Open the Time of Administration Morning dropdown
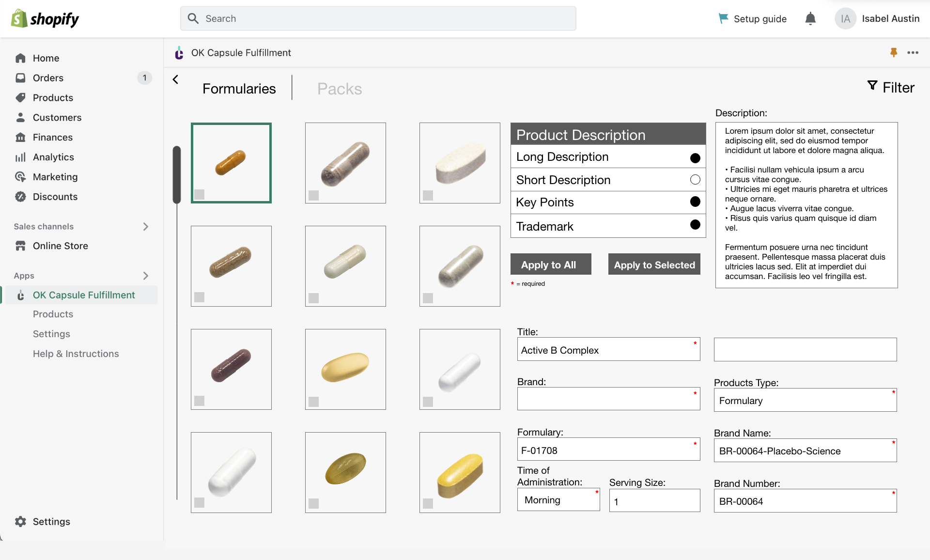Image resolution: width=930 pixels, height=560 pixels. coord(558,500)
